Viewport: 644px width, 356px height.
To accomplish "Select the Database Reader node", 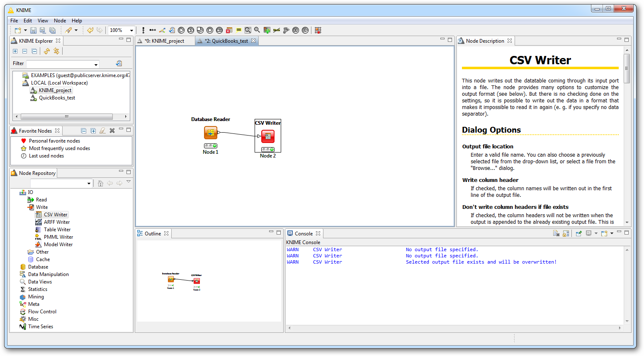I will (211, 133).
